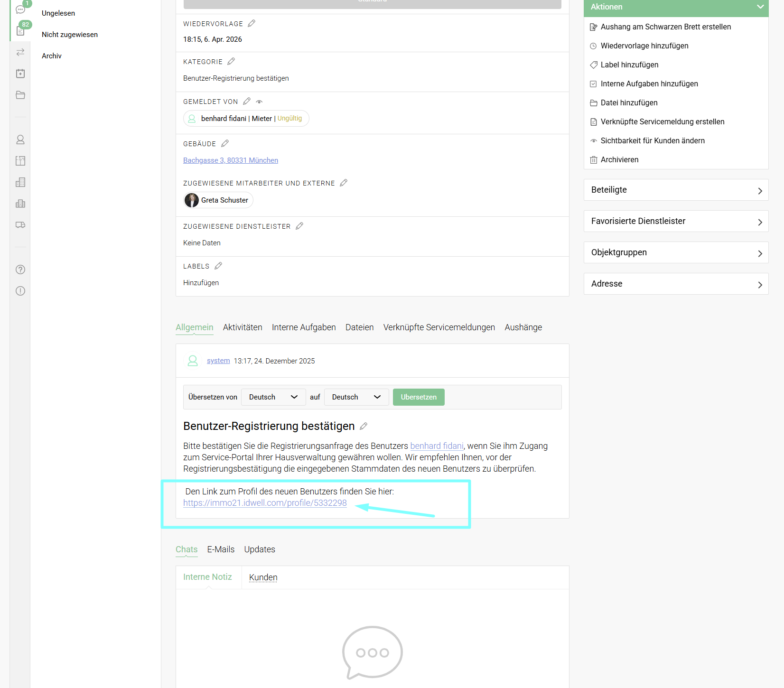The width and height of the screenshot is (784, 688).
Task: Select the Kunden chat tab
Action: [x=263, y=577]
